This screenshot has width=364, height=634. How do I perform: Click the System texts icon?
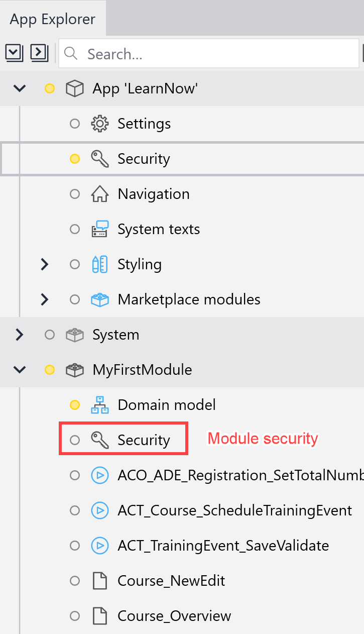coord(100,229)
